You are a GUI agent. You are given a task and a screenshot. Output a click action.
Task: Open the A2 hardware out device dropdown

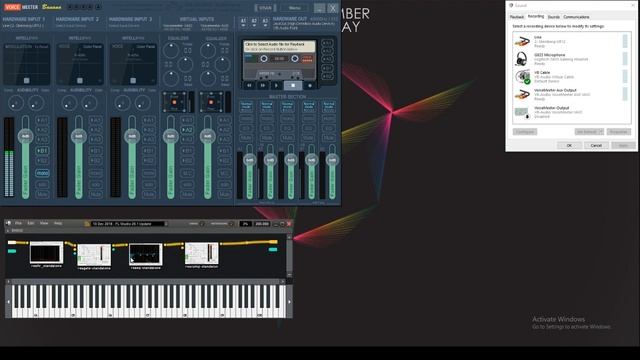click(x=254, y=22)
